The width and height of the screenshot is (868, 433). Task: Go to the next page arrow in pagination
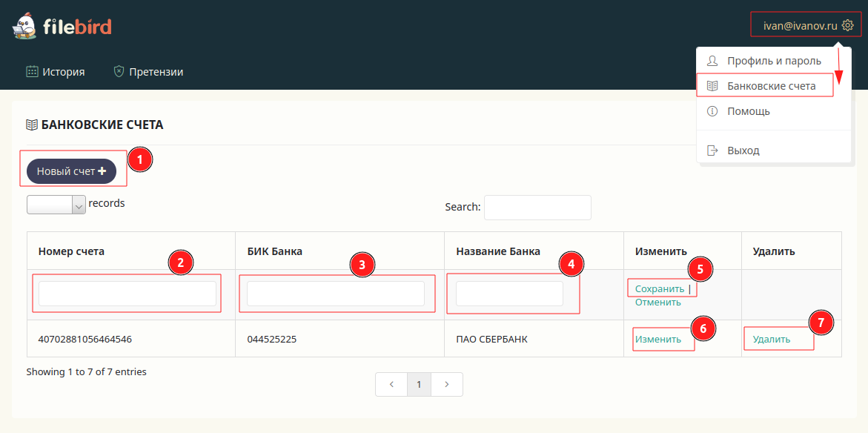coord(446,384)
